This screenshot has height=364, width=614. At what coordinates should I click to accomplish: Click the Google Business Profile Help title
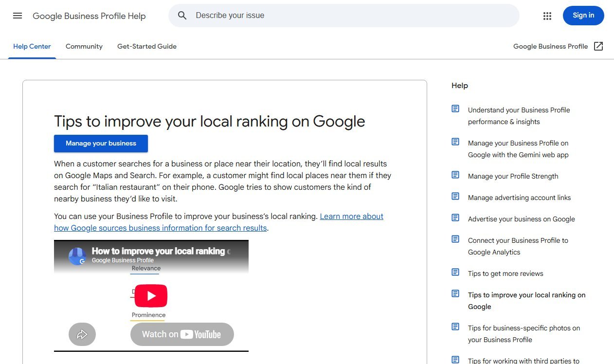click(89, 16)
